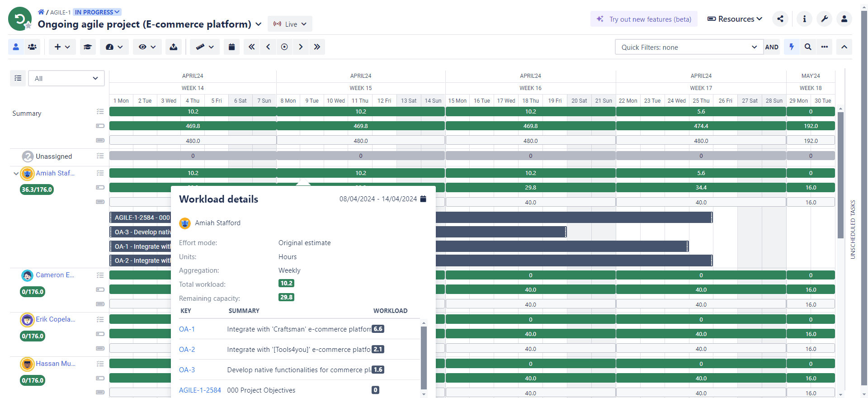Viewport: 868px width, 398px height.
Task: Click Unassigned resource row label
Action: pyautogui.click(x=54, y=156)
